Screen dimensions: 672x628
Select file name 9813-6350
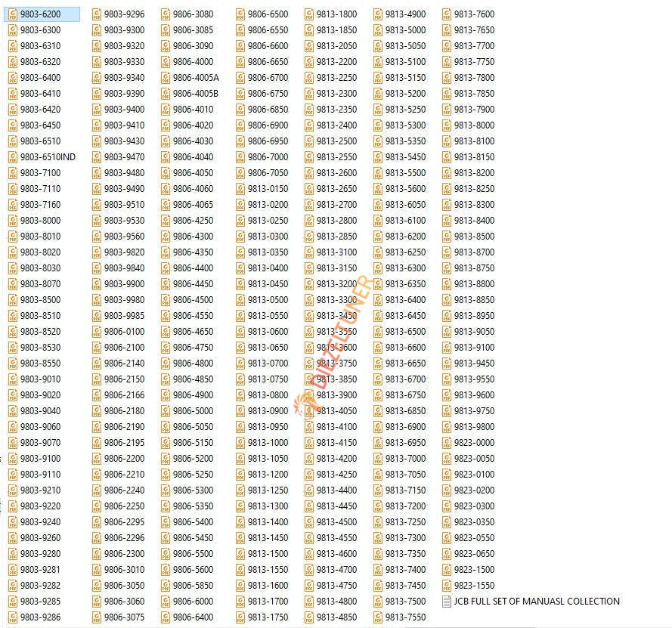point(405,284)
